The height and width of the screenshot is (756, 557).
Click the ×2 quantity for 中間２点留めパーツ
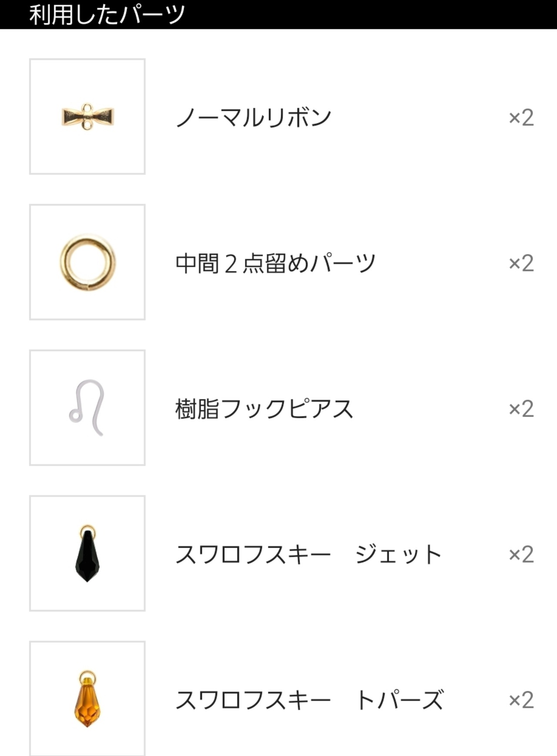(521, 263)
